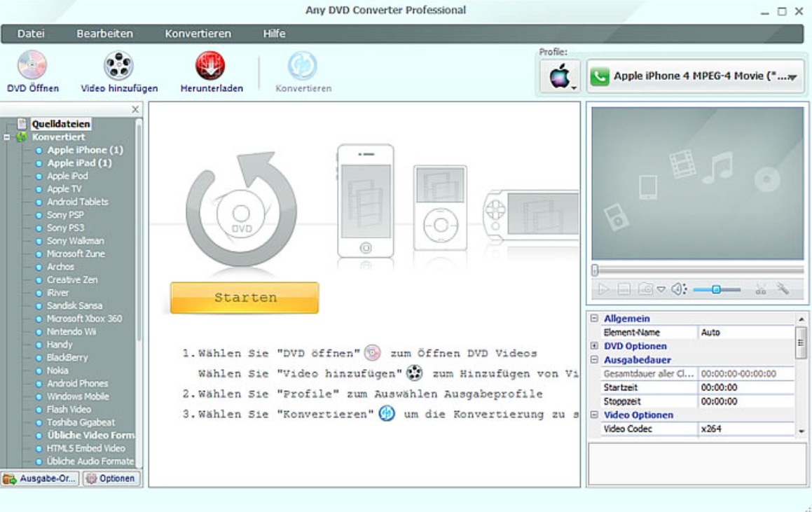Select Sony Walkman in the device list

coord(76,241)
